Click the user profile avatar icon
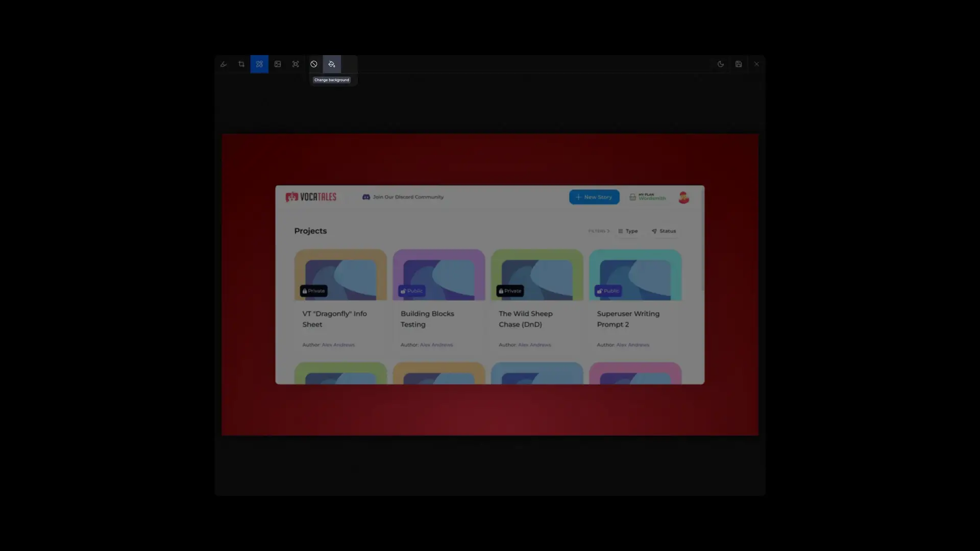This screenshot has width=980, height=551. click(x=684, y=196)
